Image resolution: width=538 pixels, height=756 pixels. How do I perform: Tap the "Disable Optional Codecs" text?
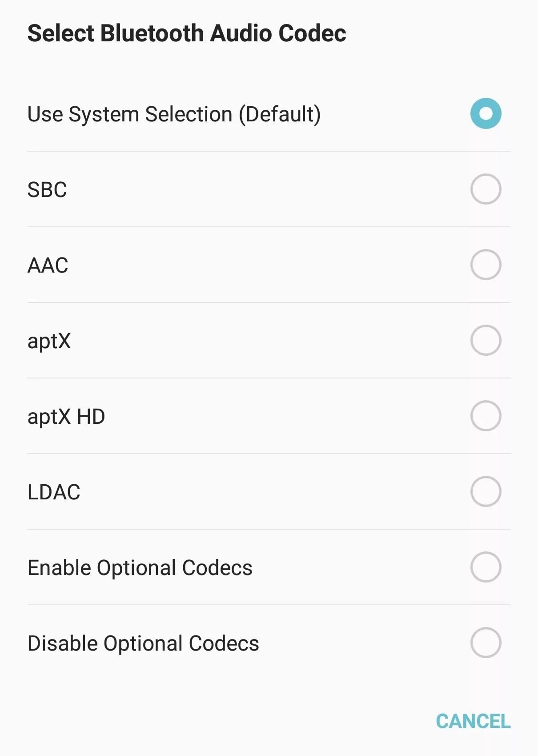tap(143, 643)
